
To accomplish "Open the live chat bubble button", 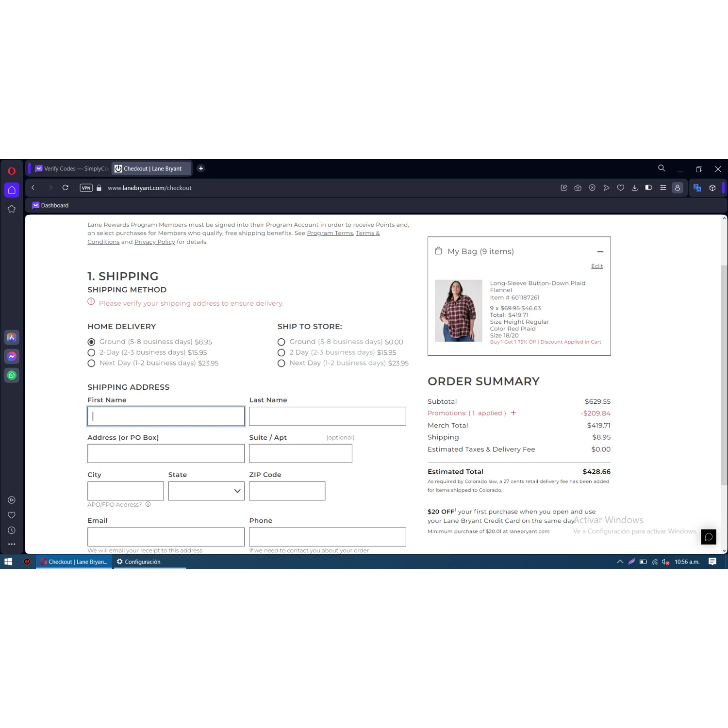I will [x=709, y=536].
